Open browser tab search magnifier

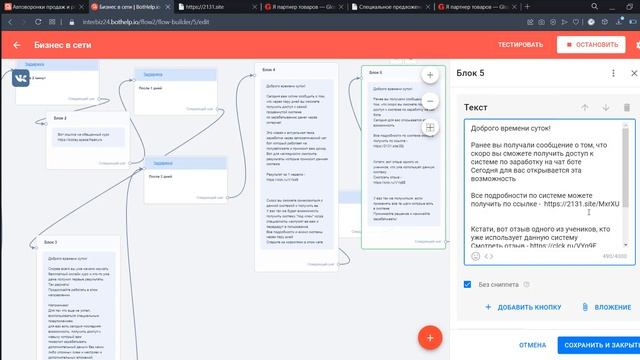coord(594,7)
